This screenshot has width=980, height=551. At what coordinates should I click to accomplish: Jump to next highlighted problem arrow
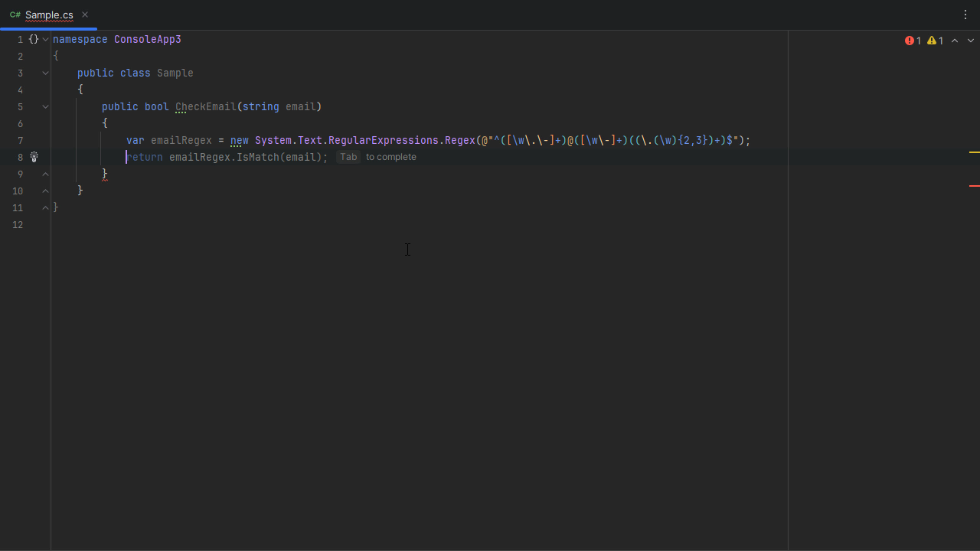pyautogui.click(x=971, y=41)
